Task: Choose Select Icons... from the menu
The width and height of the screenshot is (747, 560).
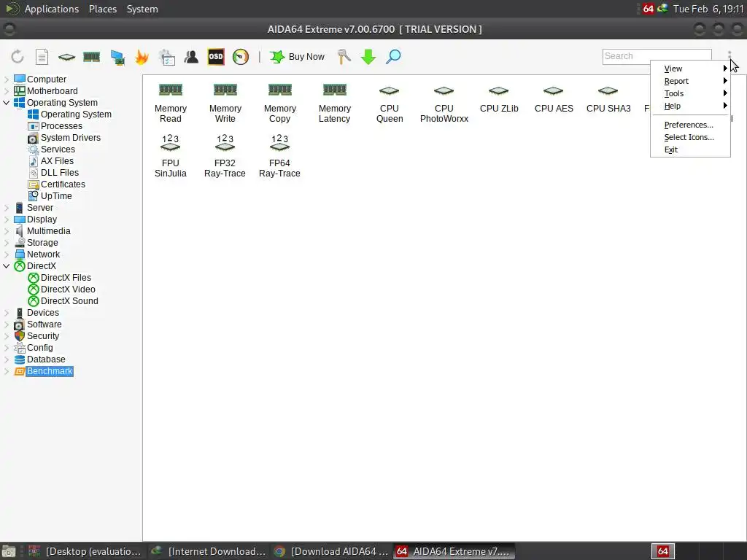Action: [x=690, y=137]
